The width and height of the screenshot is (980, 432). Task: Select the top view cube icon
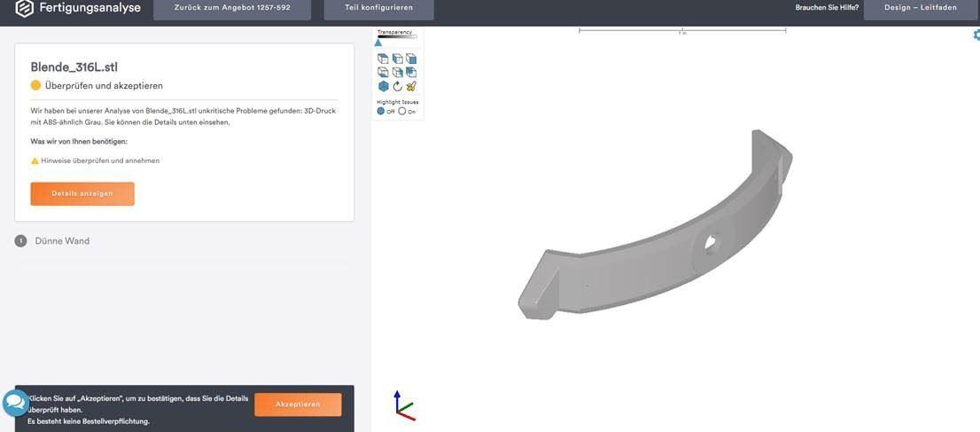point(383,59)
